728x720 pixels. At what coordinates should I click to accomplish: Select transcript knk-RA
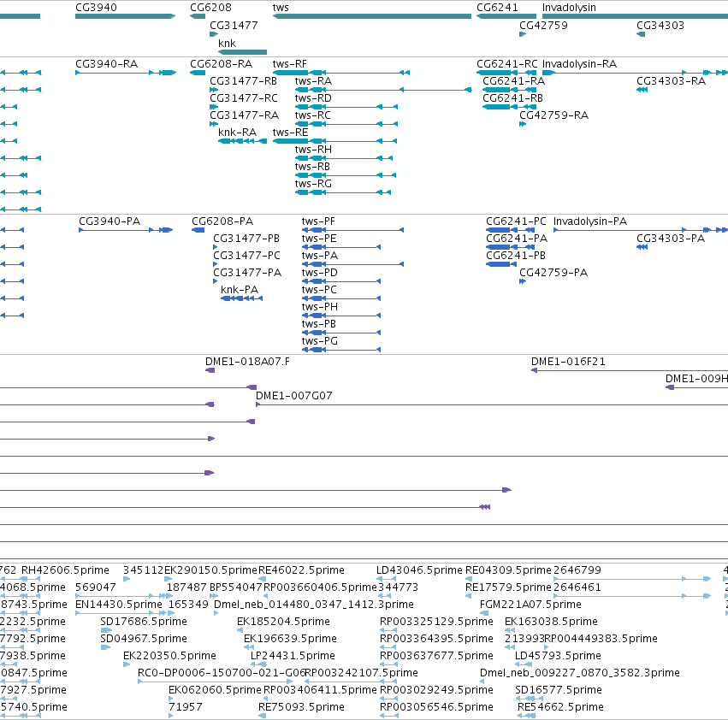pos(237,133)
